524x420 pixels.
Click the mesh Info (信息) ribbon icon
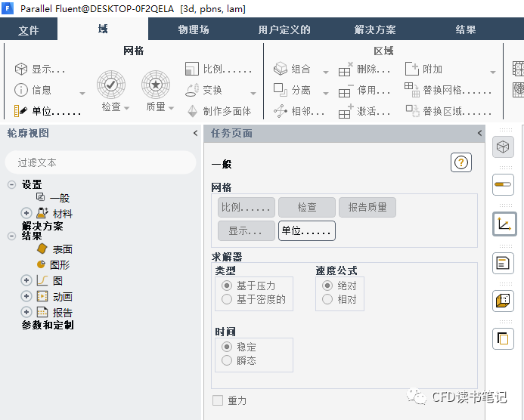(x=21, y=90)
